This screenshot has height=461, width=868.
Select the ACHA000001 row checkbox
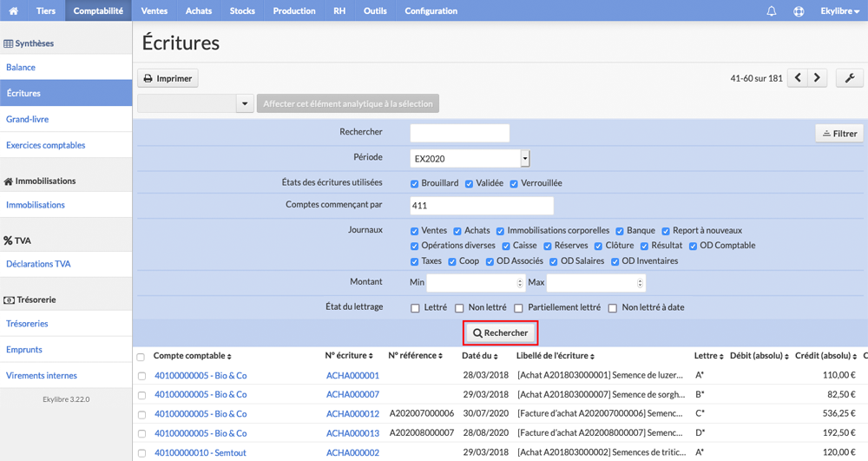[x=141, y=376]
